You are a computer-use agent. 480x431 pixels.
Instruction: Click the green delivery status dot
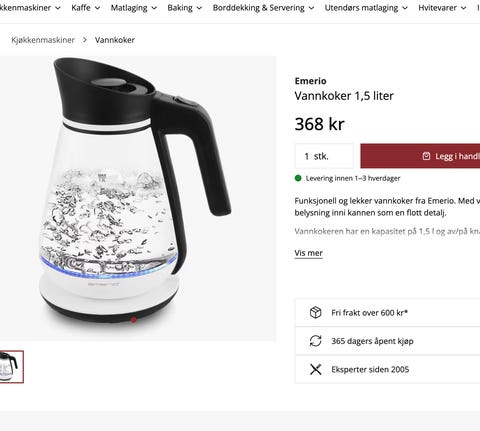click(x=298, y=178)
